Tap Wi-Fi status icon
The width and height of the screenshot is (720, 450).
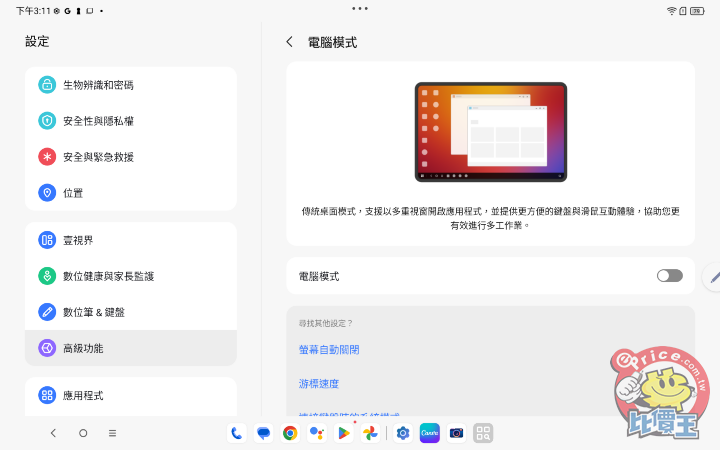671,11
